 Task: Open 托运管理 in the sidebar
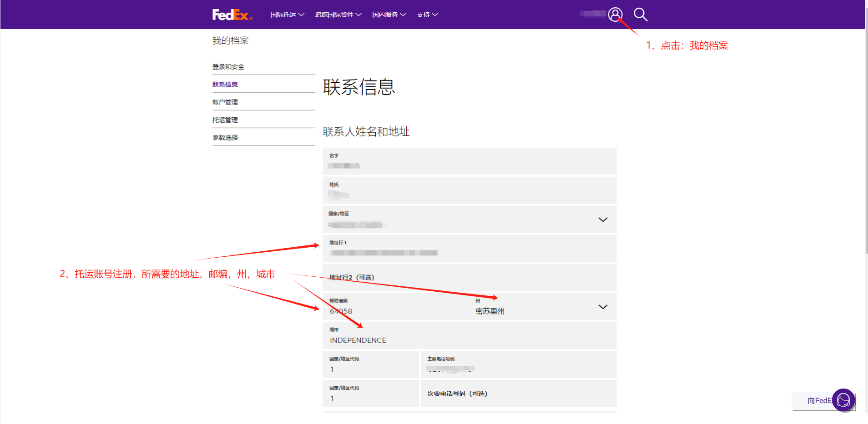click(225, 120)
